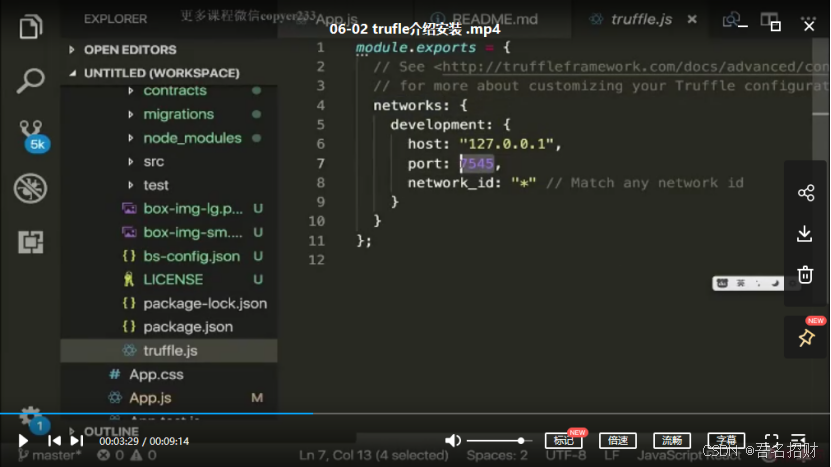Click Ln 7, Col 13 status bar entry
The image size is (831, 467).
374,455
